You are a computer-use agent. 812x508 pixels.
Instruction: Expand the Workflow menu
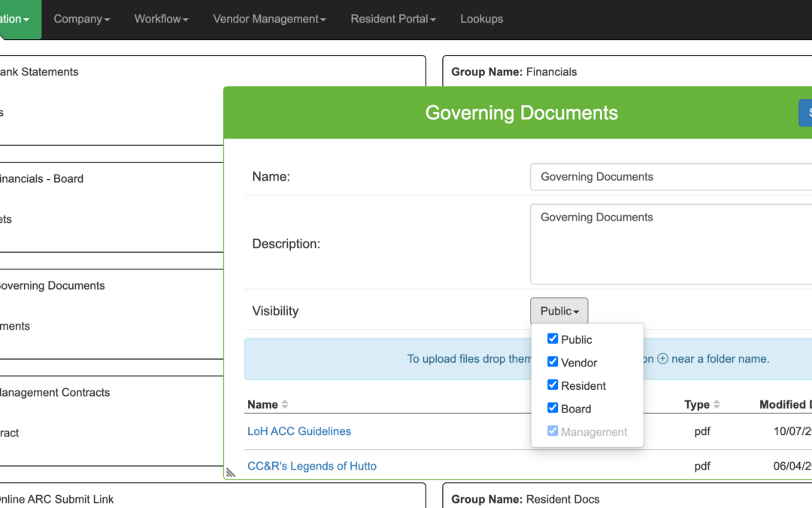tap(161, 19)
